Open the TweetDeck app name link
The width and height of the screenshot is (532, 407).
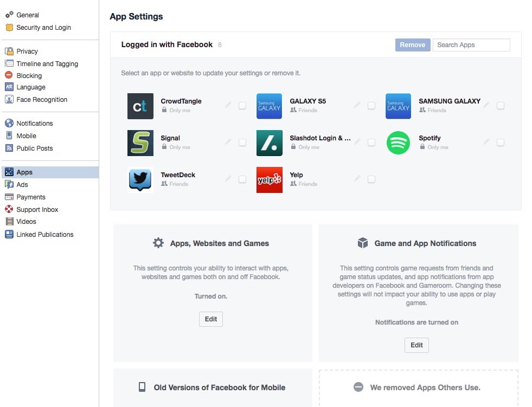click(x=178, y=175)
